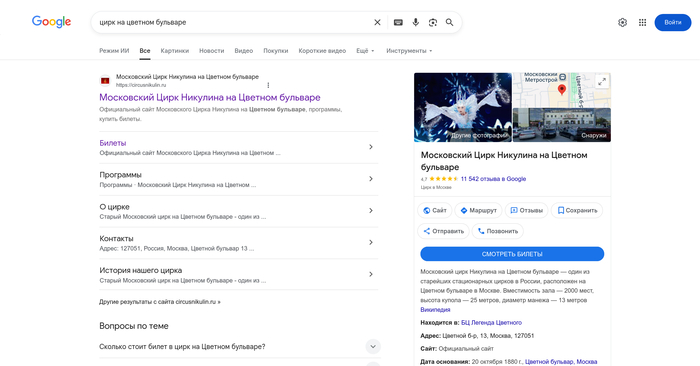Open the Билеты sitelink

(x=112, y=143)
